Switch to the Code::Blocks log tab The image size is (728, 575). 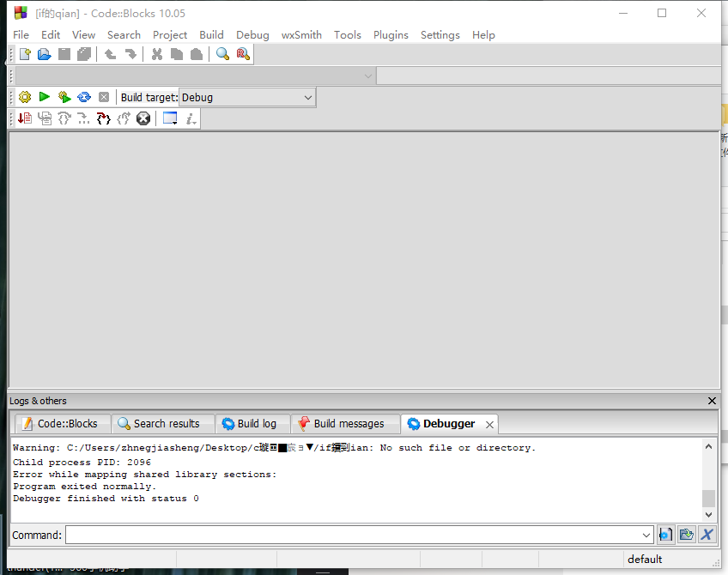[63, 424]
